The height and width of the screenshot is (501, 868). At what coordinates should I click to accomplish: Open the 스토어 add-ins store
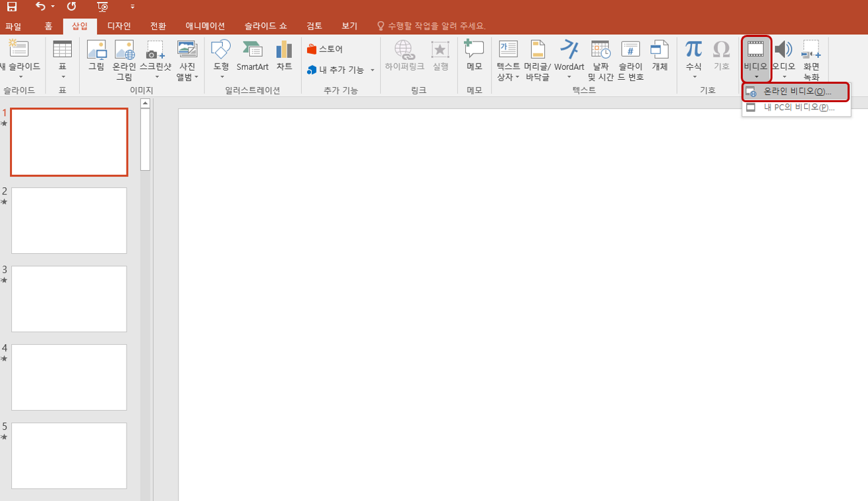[325, 49]
